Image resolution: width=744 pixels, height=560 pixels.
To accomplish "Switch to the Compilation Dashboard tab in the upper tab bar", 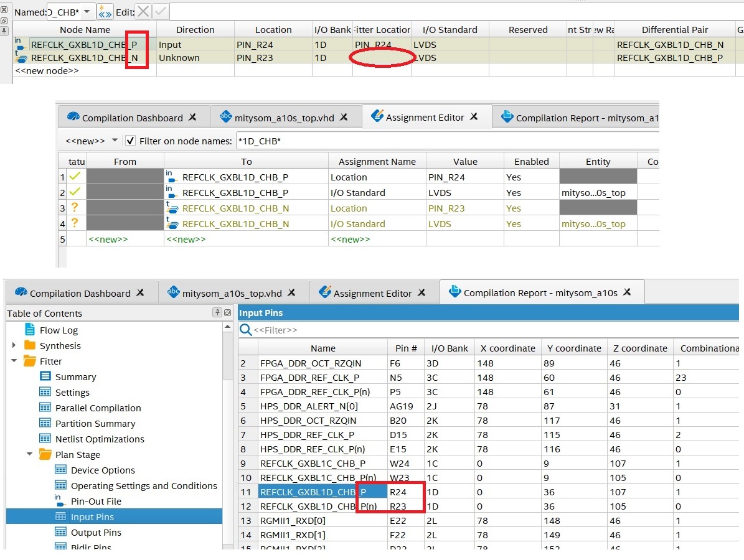I will 132,118.
